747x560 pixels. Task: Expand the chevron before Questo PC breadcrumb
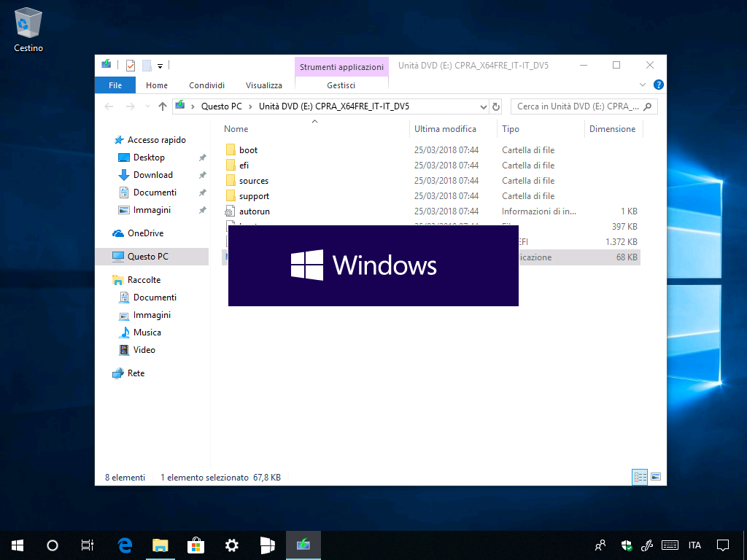point(193,106)
